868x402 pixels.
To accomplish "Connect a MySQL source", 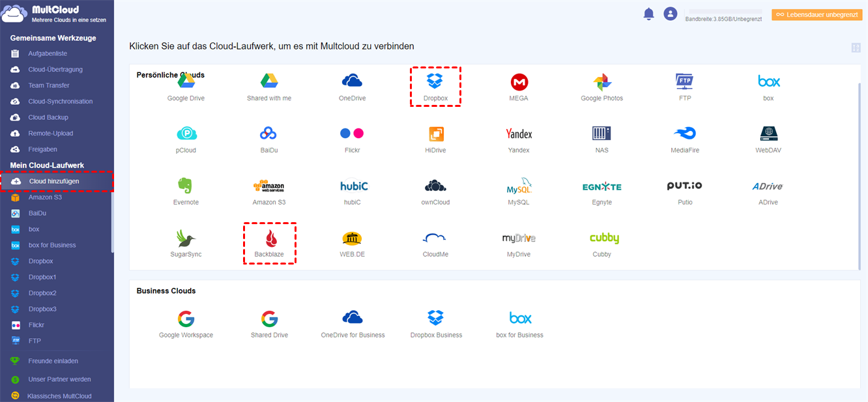I will click(519, 192).
